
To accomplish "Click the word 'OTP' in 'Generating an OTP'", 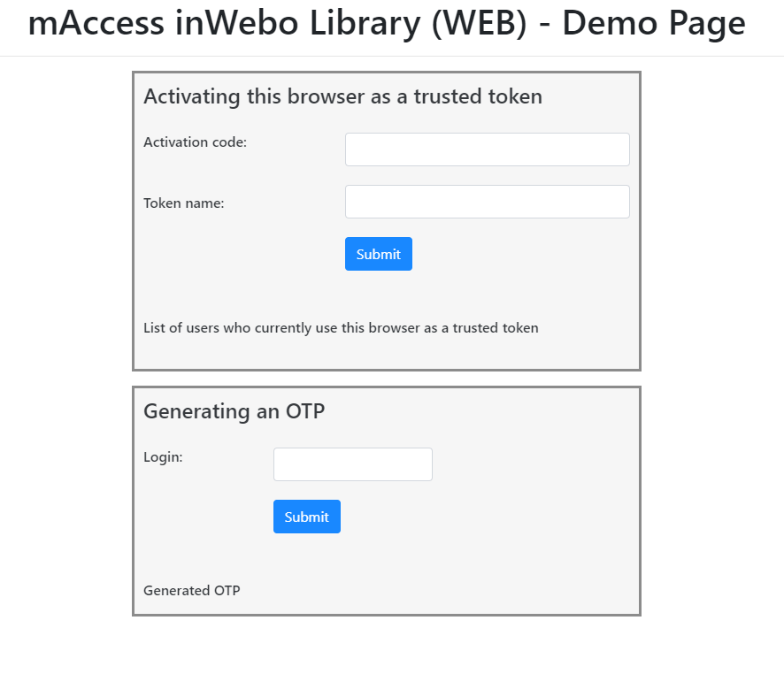I will pos(305,411).
